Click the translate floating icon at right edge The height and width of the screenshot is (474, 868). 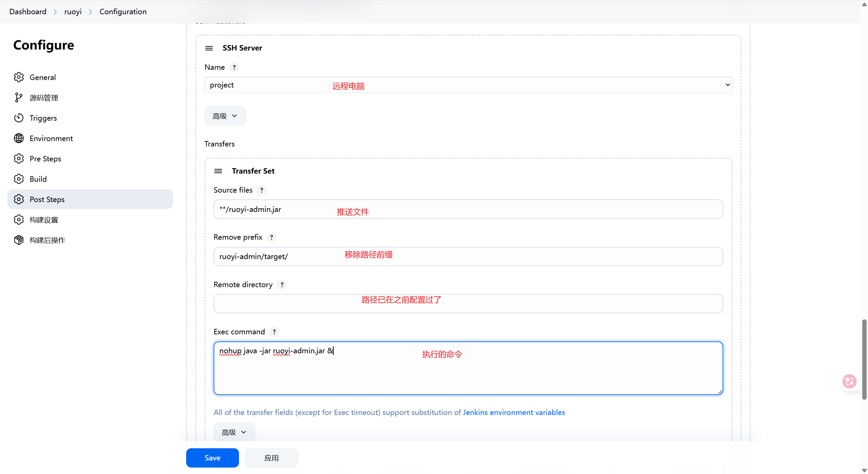point(849,381)
